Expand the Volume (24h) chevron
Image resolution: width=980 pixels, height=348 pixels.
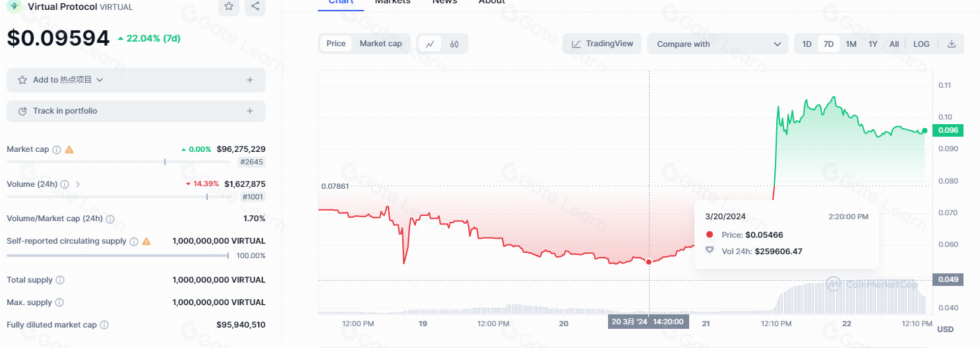(x=78, y=184)
